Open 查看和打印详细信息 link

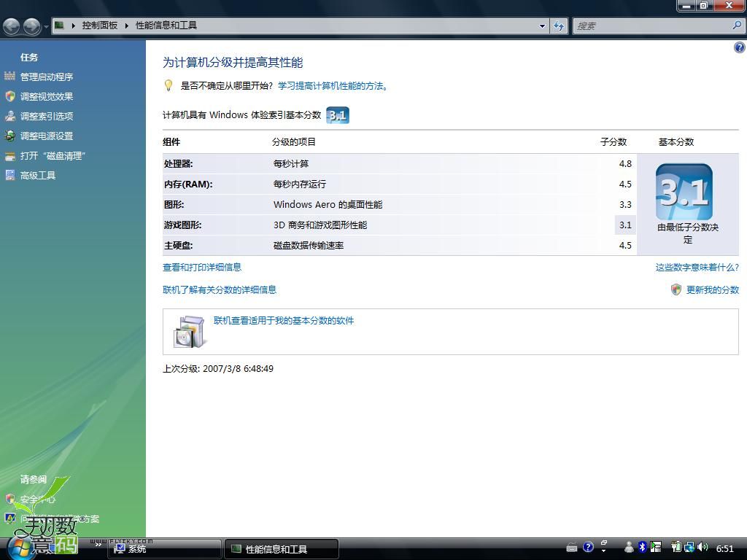202,267
